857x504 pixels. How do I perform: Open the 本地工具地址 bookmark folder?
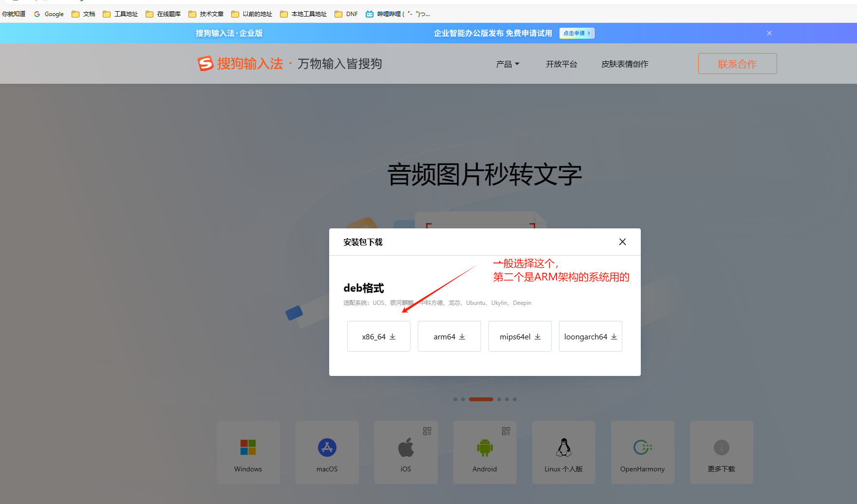303,14
